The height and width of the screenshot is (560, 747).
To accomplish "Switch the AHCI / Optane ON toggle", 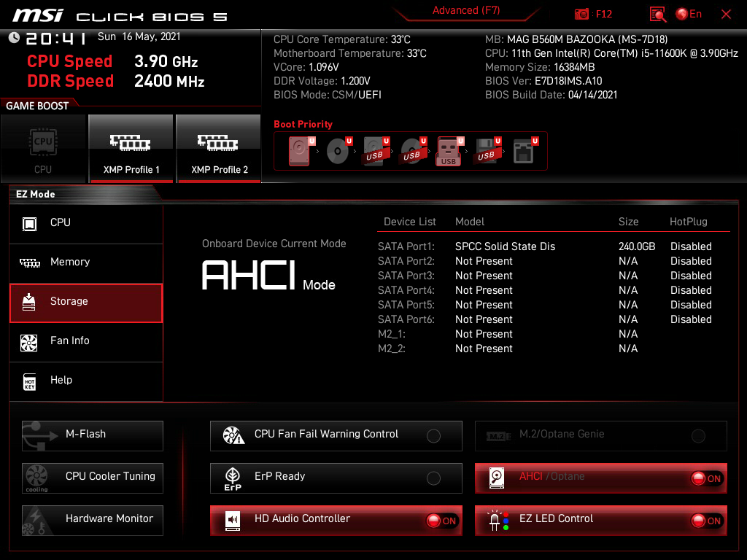I will [x=706, y=478].
